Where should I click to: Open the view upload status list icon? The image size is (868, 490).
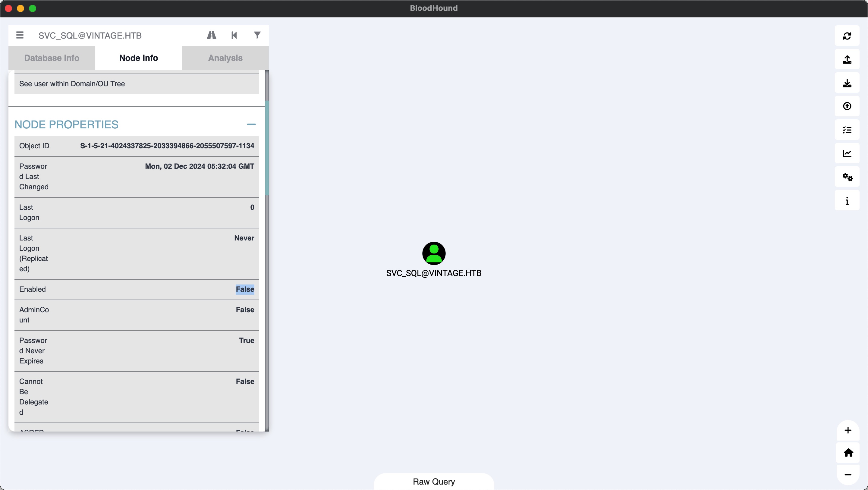point(847,130)
